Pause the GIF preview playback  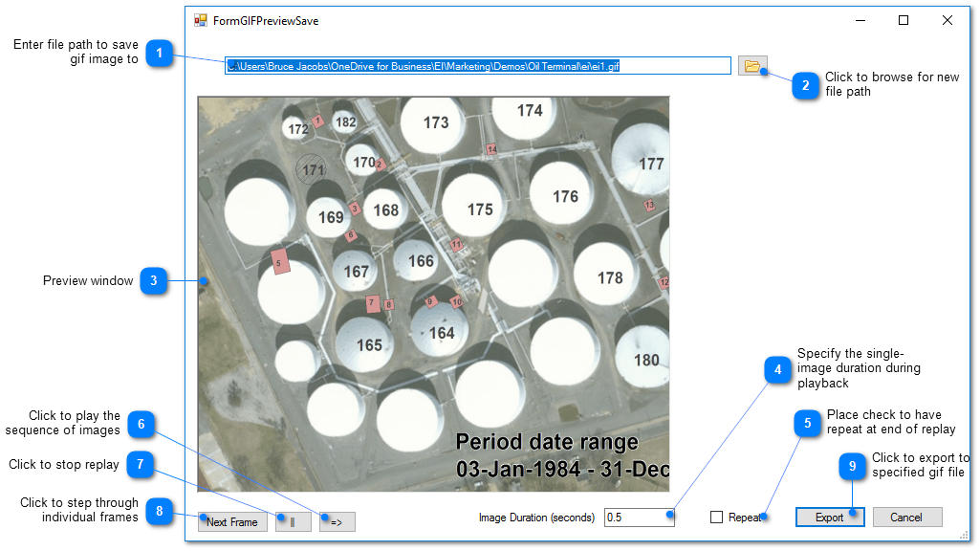293,521
